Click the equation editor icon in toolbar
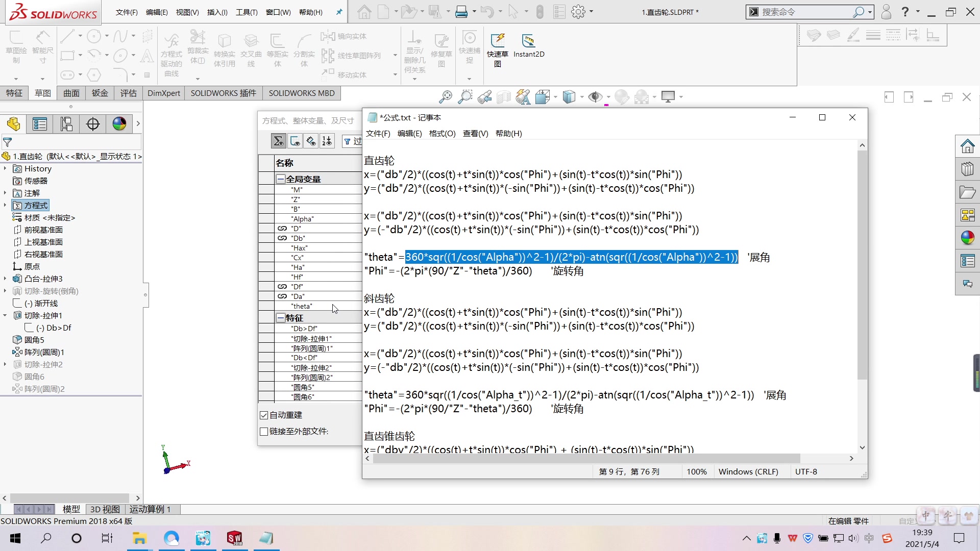The image size is (980, 551). click(x=278, y=141)
